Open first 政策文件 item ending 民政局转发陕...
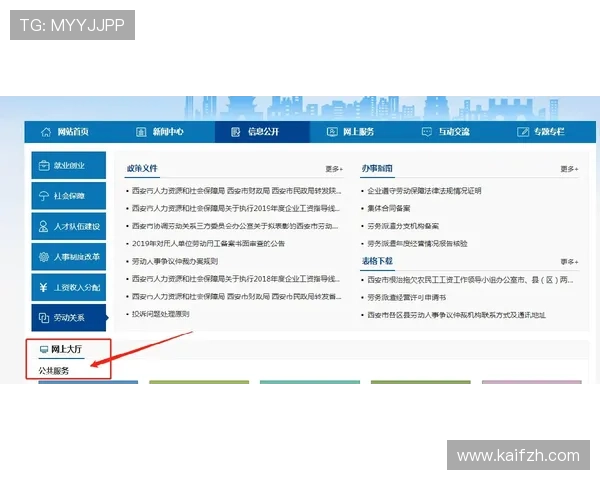600x480 pixels. [236, 191]
